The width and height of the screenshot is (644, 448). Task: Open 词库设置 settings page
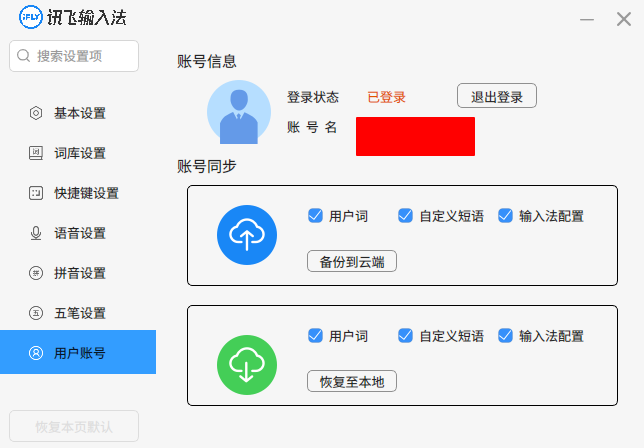point(78,153)
